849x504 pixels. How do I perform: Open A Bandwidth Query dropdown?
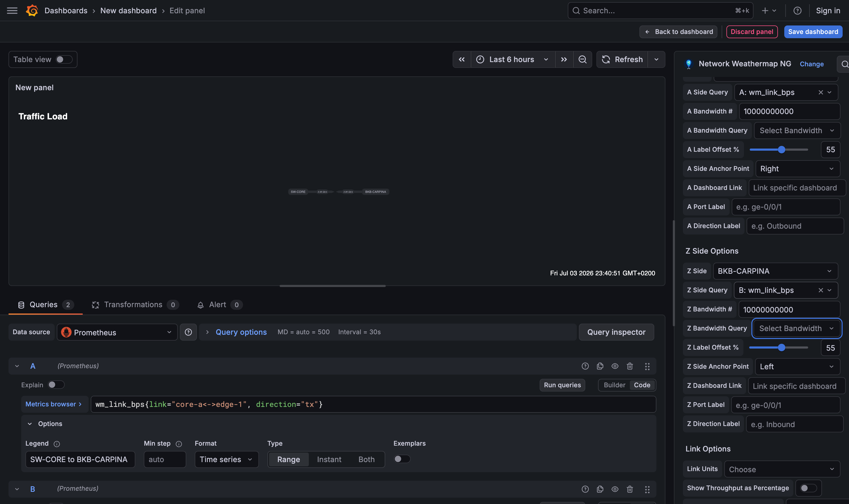coord(797,131)
